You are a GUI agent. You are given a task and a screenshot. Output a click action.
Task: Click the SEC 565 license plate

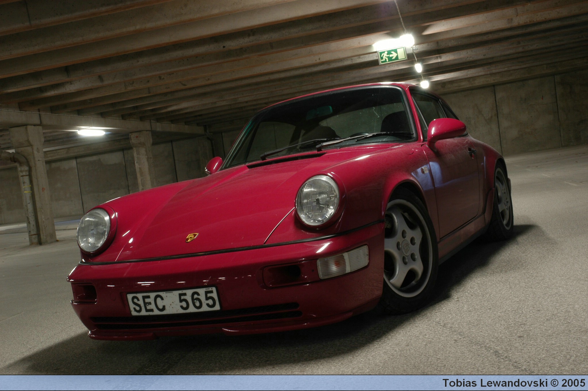174,301
